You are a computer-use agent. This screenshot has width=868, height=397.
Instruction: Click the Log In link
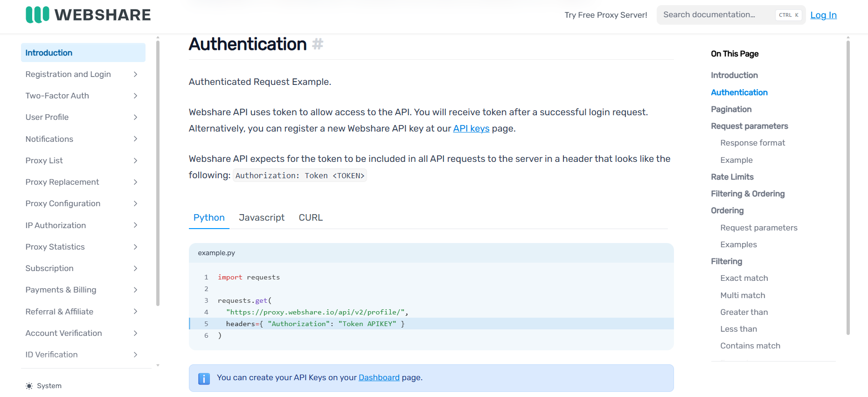click(823, 15)
